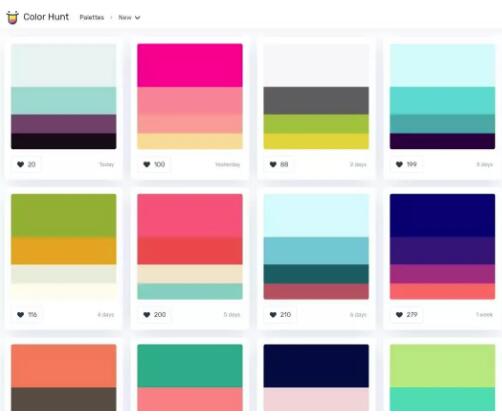Like the pink palette with 100 hearts
Image resolution: width=502 pixels, height=419 pixels.
point(154,164)
